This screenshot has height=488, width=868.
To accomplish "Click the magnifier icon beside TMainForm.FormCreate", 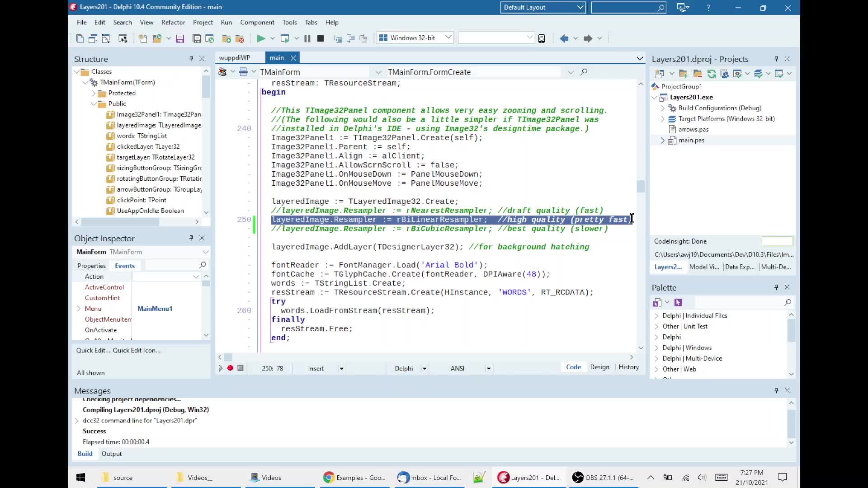I will tap(584, 72).
